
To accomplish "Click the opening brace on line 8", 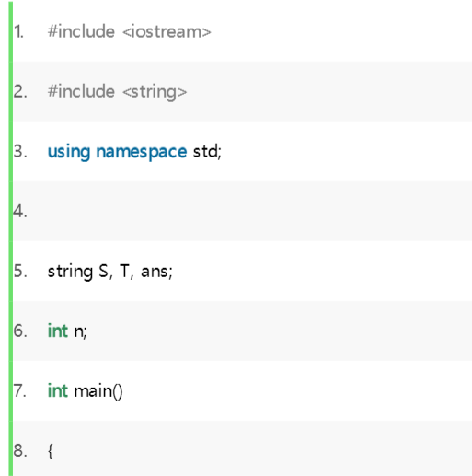I will click(51, 451).
